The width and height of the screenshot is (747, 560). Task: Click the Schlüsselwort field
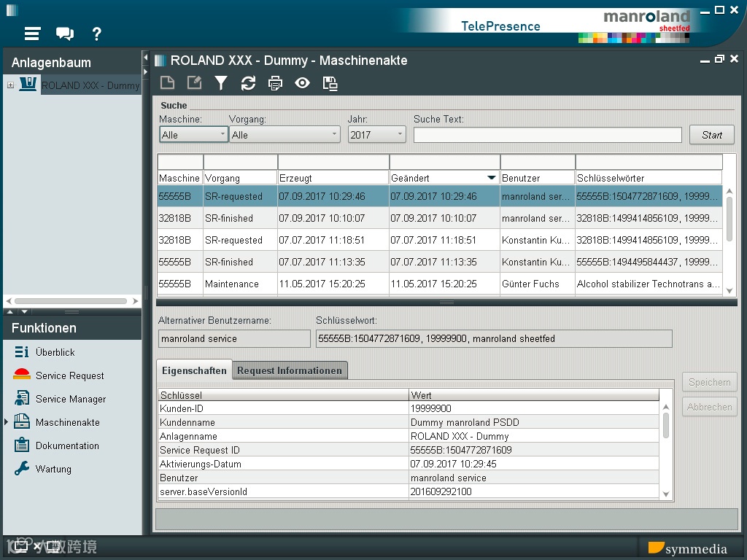tap(494, 338)
